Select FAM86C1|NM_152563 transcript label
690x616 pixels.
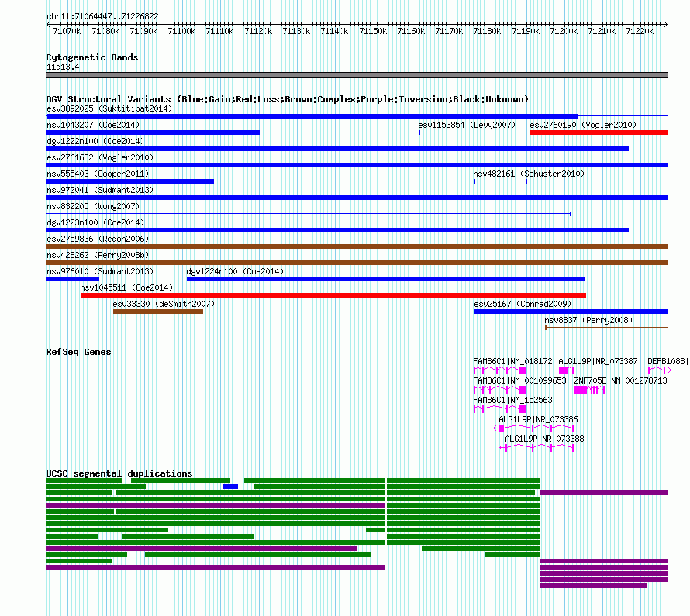coord(512,400)
